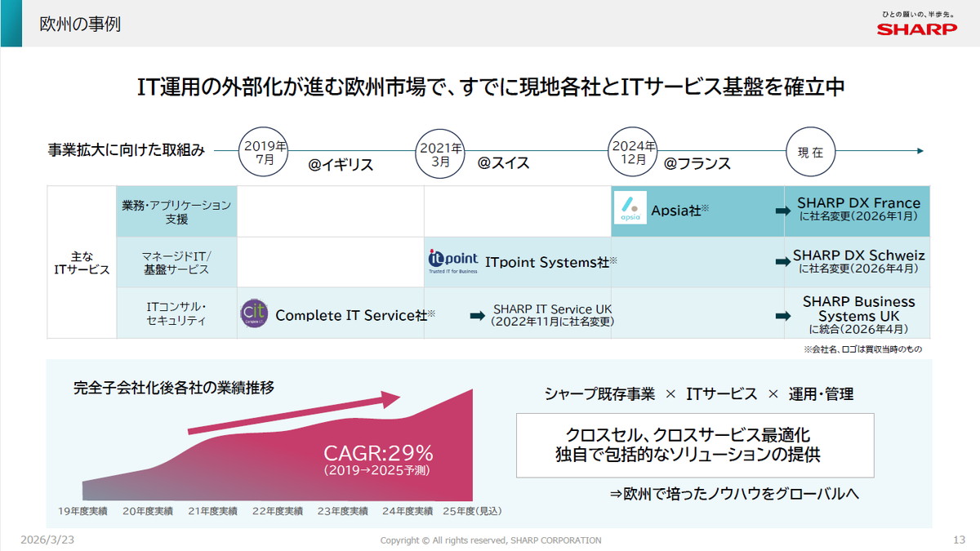Click the Complete IT Service社 text
The image size is (980, 551).
pyautogui.click(x=355, y=315)
